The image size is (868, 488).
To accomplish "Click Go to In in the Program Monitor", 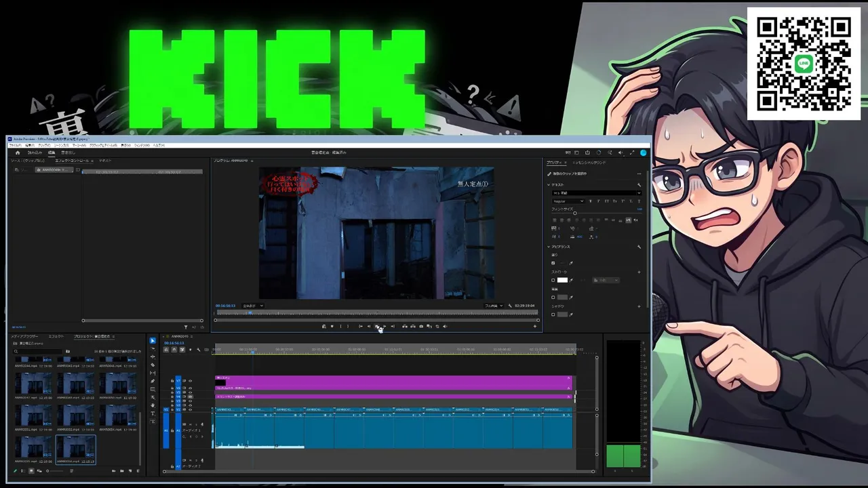I will click(x=360, y=327).
